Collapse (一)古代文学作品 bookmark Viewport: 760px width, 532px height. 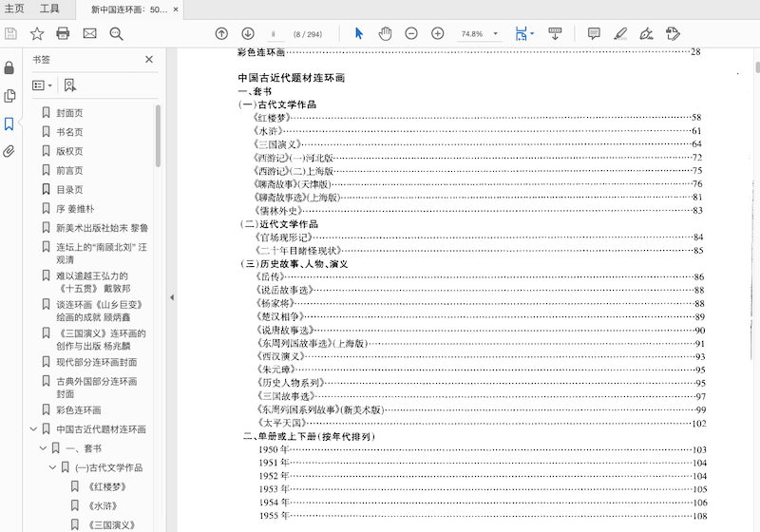point(52,467)
